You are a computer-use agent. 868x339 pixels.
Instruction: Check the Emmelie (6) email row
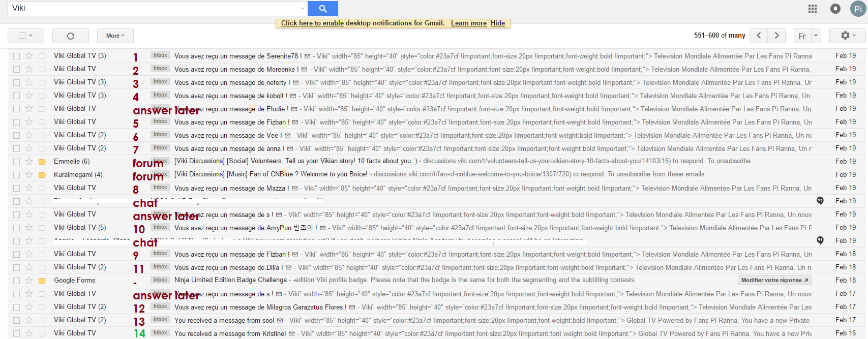[x=17, y=162]
